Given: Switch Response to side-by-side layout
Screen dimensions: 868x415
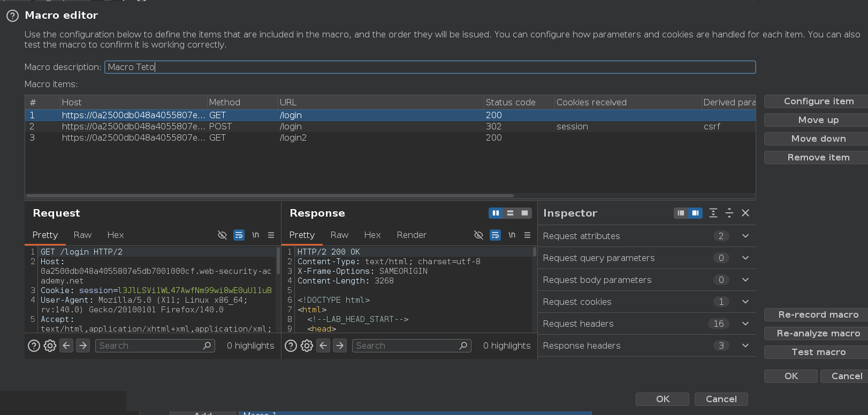Looking at the screenshot, I should 496,213.
